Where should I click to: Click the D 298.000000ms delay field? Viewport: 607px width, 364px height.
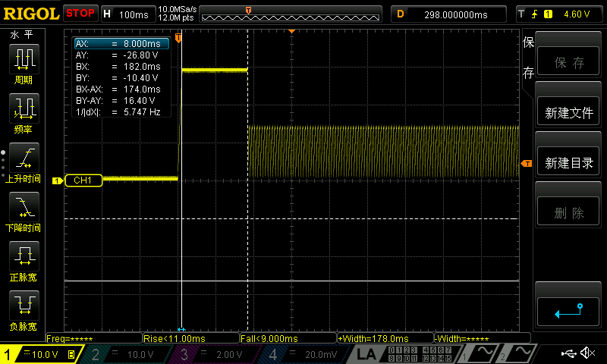click(x=448, y=14)
